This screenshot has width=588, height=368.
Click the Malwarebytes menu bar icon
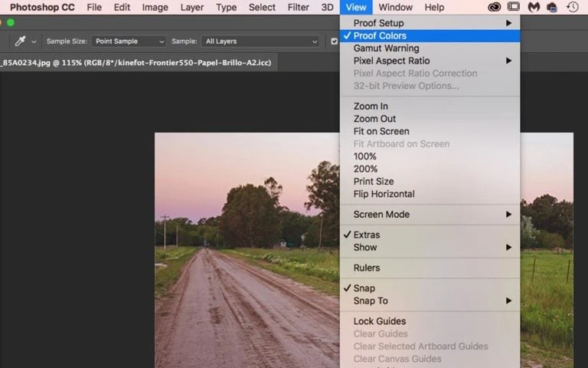click(x=534, y=7)
